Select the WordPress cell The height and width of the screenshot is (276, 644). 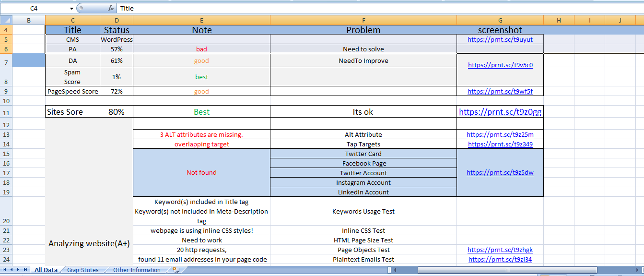(117, 39)
